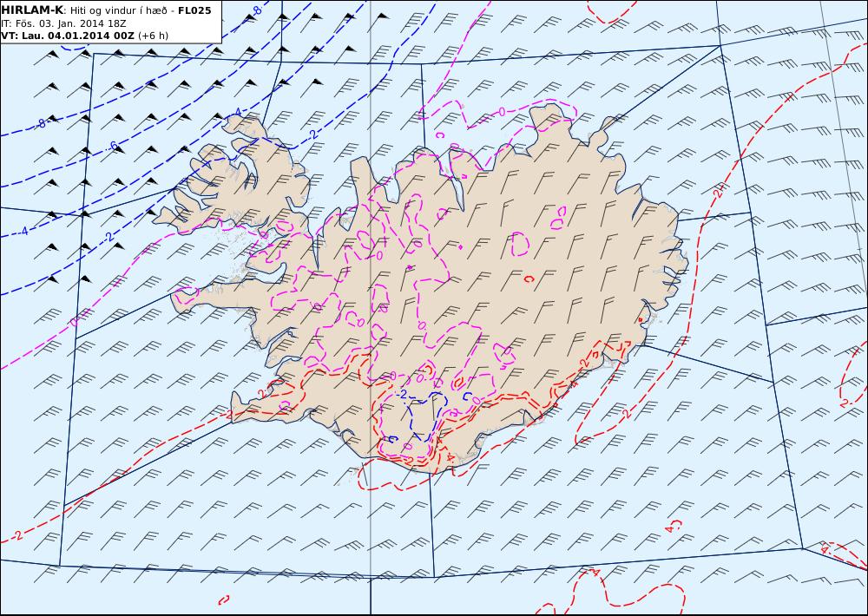This screenshot has width=868, height=616.
Task: Click the (+6 h) forecast offset text
Action: pyautogui.click(x=153, y=36)
